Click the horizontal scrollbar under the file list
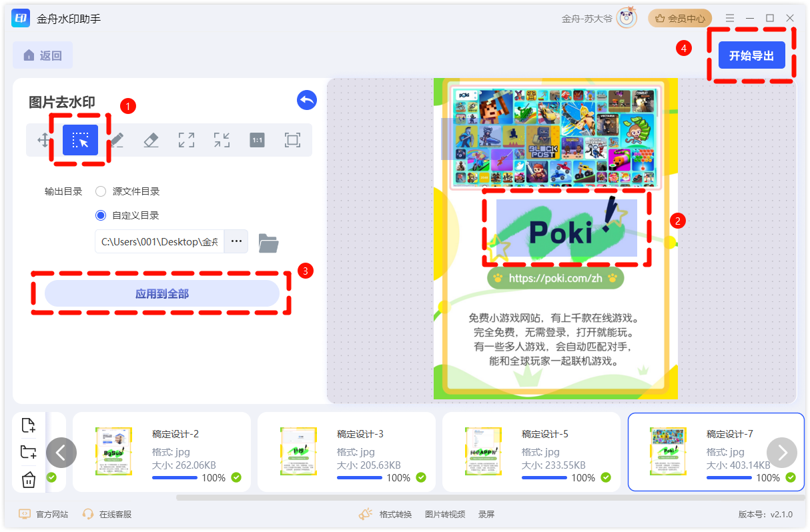This screenshot has height=532, width=810. (x=490, y=497)
